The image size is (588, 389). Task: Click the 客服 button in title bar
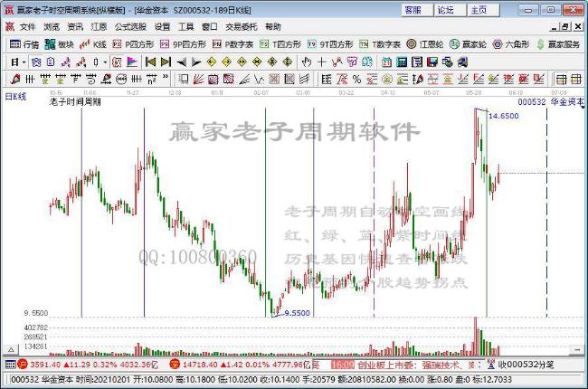[x=417, y=10]
